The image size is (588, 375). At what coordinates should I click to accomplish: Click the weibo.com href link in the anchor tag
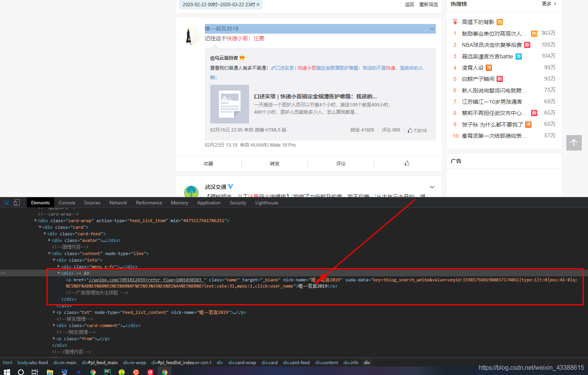[x=146, y=280]
